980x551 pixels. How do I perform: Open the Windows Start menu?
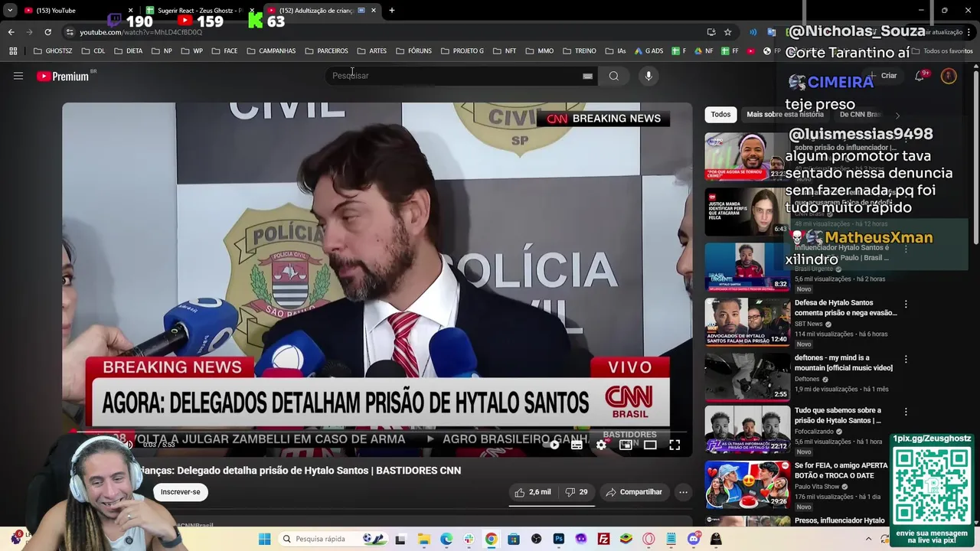coord(264,539)
